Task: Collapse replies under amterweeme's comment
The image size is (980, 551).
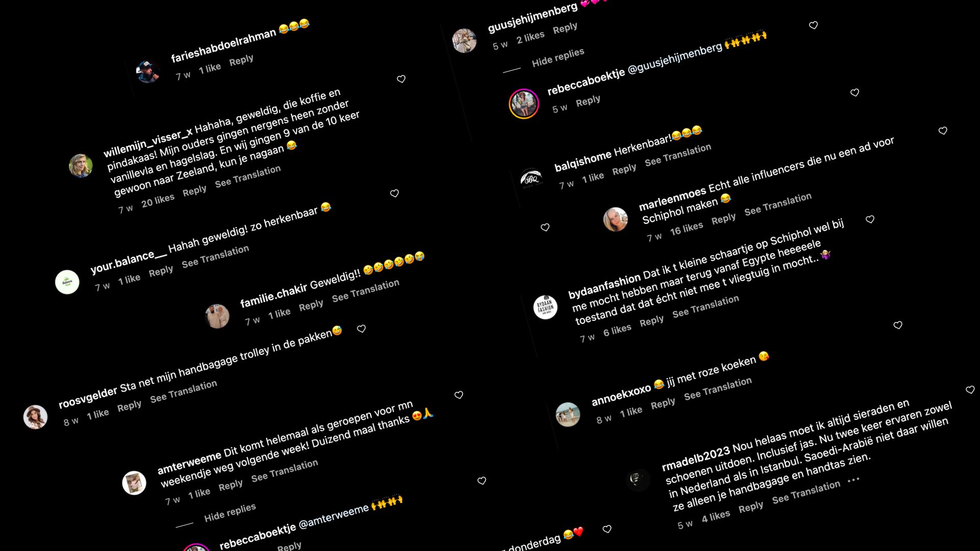Action: (230, 512)
